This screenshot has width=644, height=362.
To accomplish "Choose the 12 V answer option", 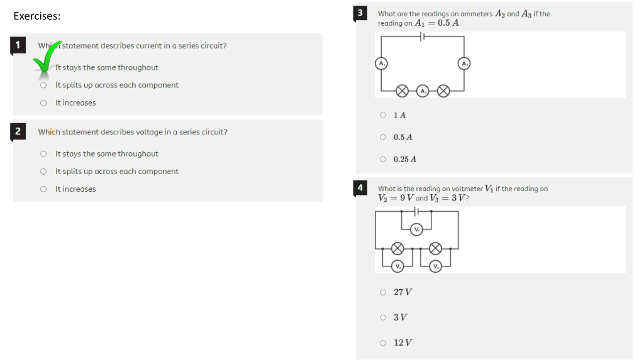I will pyautogui.click(x=383, y=343).
